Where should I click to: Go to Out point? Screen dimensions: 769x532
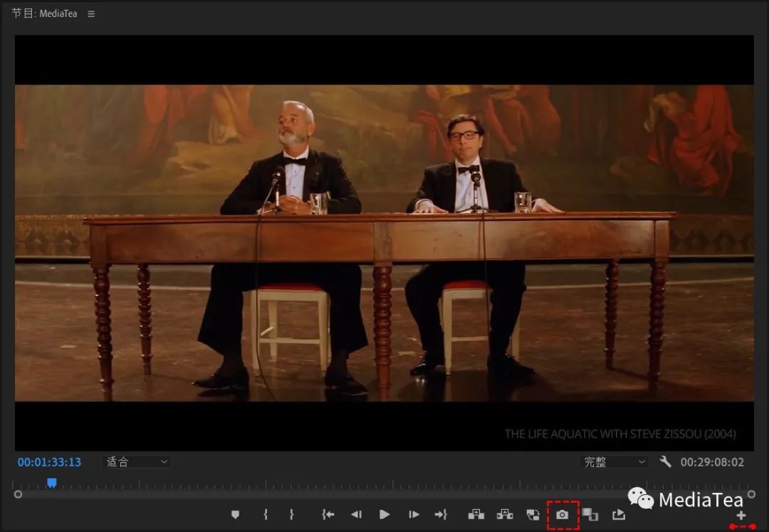(441, 514)
